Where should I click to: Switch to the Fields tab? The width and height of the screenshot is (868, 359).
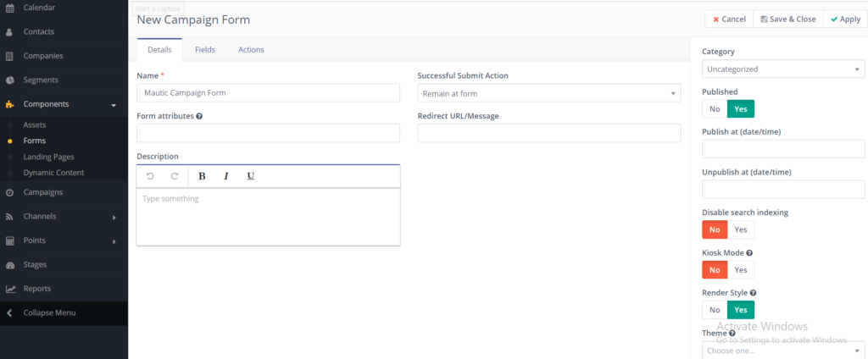click(205, 50)
